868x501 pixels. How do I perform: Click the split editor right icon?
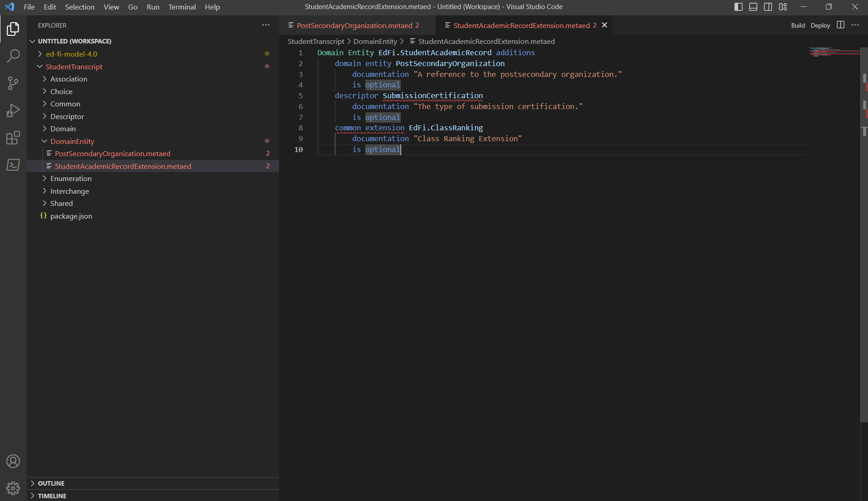point(840,25)
